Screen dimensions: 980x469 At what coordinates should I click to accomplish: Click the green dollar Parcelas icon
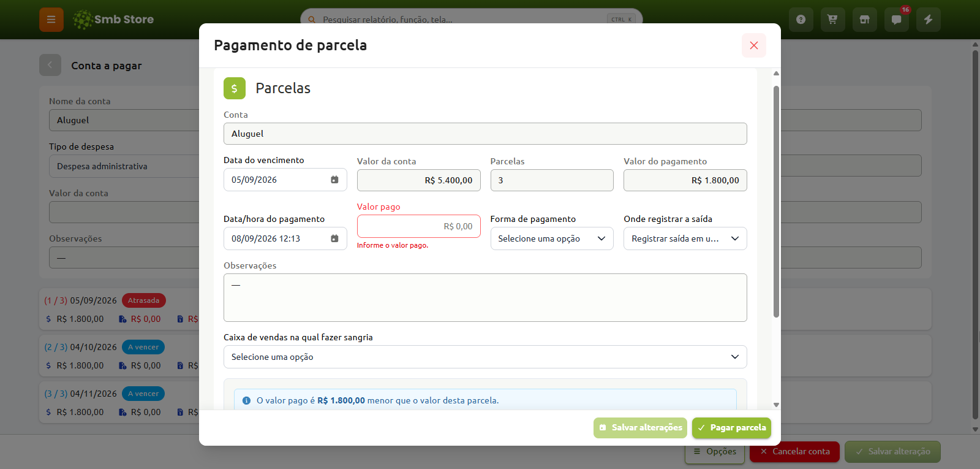click(235, 88)
